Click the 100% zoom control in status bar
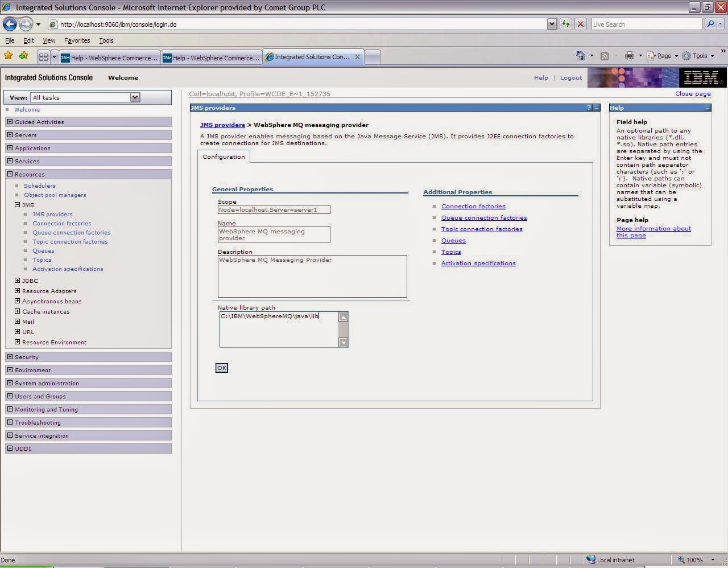The height and width of the screenshot is (568, 728). [x=694, y=559]
